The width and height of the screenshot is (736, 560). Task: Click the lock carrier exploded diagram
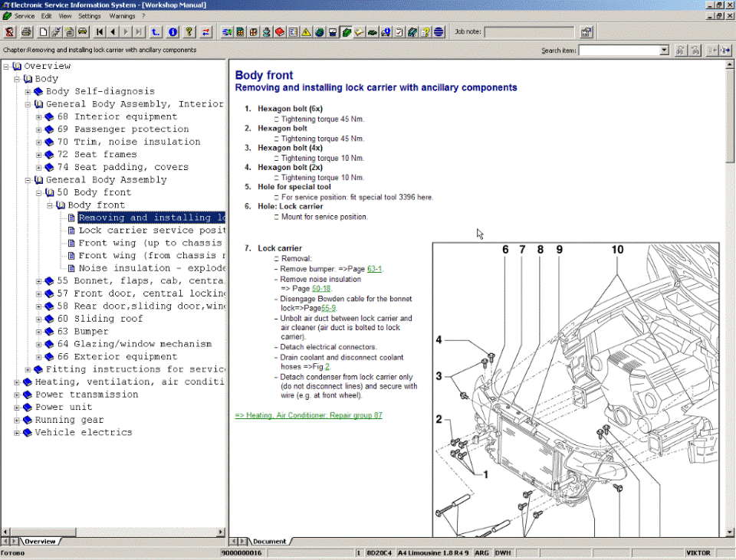pyautogui.click(x=576, y=390)
